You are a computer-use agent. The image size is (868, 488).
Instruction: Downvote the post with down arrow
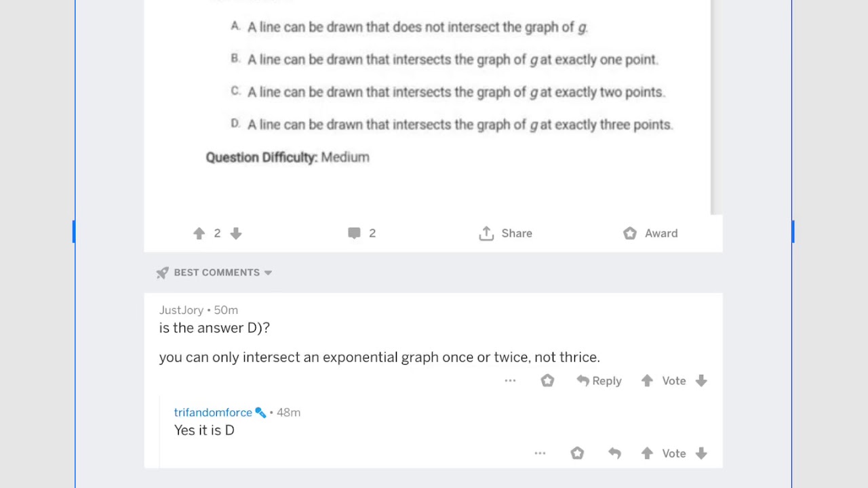point(236,233)
